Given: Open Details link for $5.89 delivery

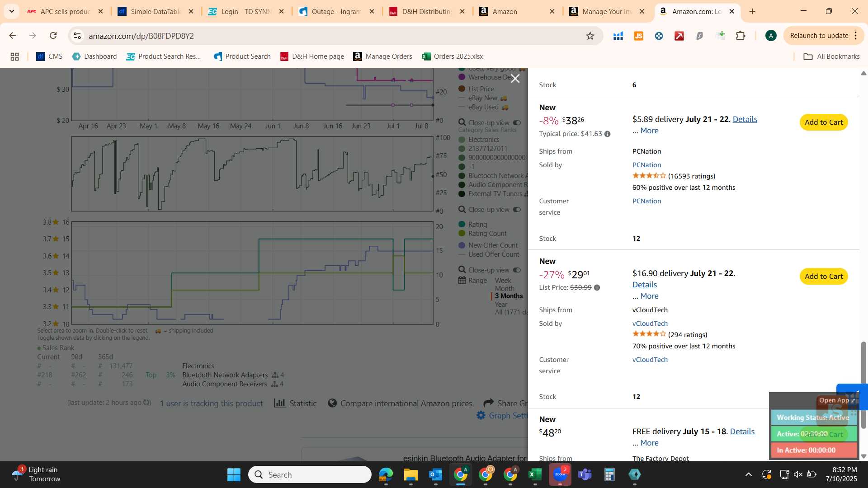Looking at the screenshot, I should click(x=745, y=119).
